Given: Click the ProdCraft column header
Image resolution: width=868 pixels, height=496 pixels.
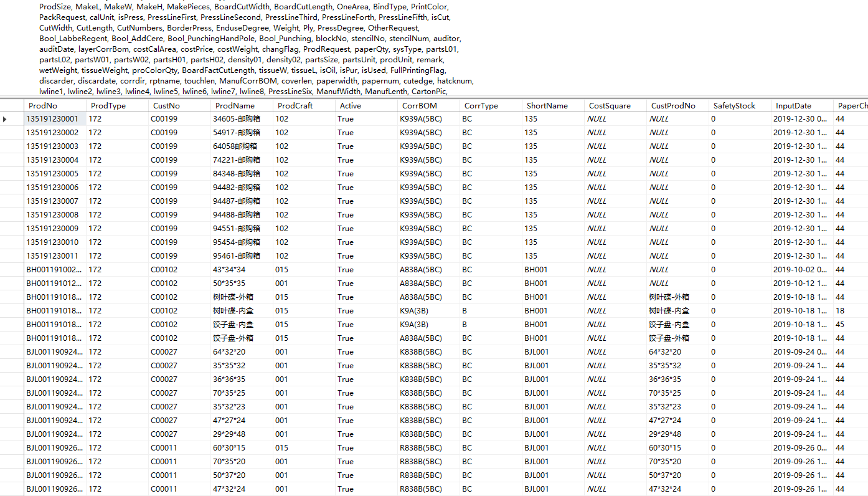Looking at the screenshot, I should coord(304,105).
